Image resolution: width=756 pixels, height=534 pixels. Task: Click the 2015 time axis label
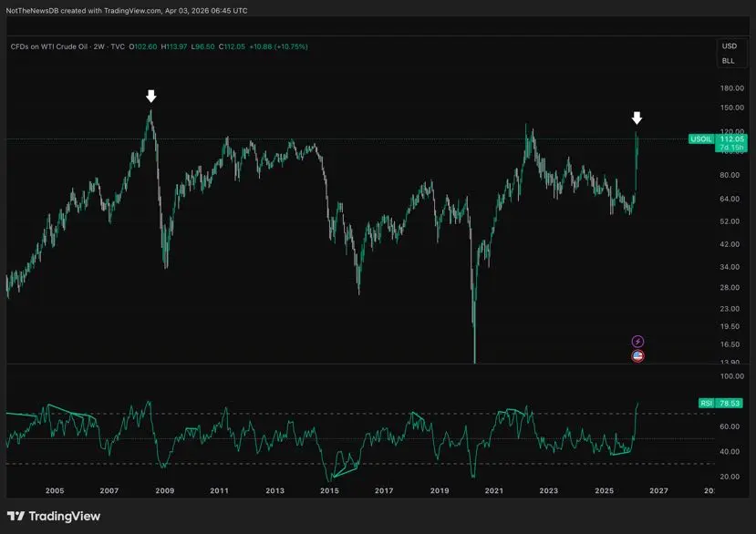click(x=329, y=490)
